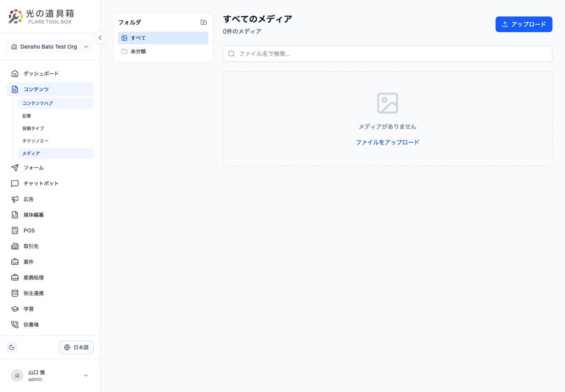Expand the 山口 慎 user menu chevron
This screenshot has height=392, width=565.
click(86, 376)
